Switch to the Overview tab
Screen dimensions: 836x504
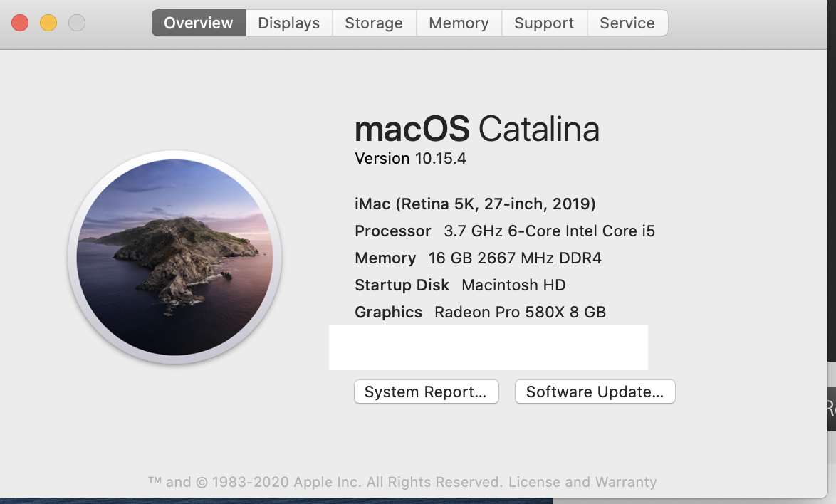tap(199, 23)
